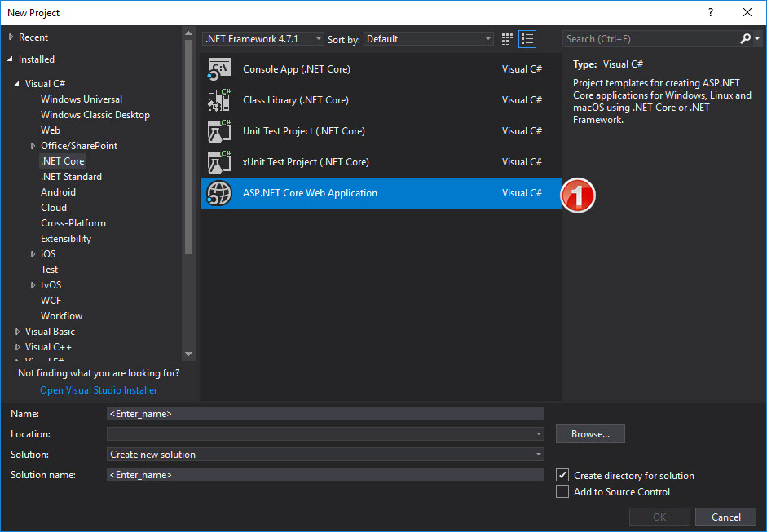This screenshot has height=532, width=767.
Task: Switch to medium icons list view
Action: coord(527,39)
